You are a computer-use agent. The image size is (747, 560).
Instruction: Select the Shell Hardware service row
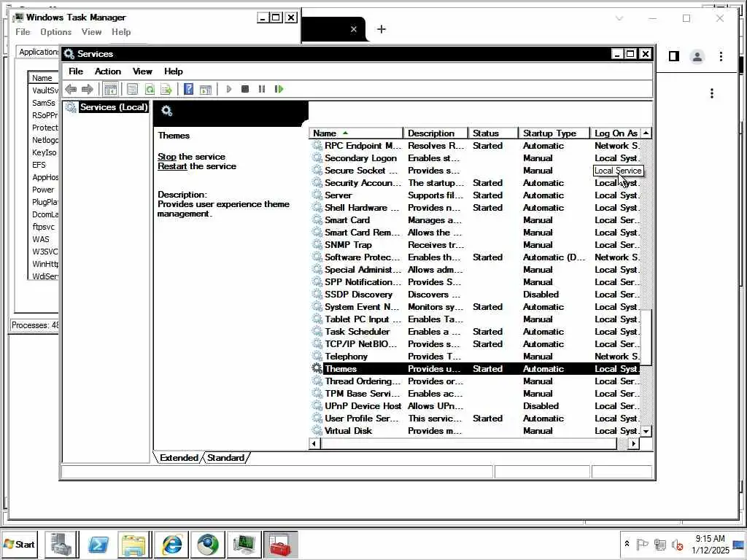(x=475, y=208)
